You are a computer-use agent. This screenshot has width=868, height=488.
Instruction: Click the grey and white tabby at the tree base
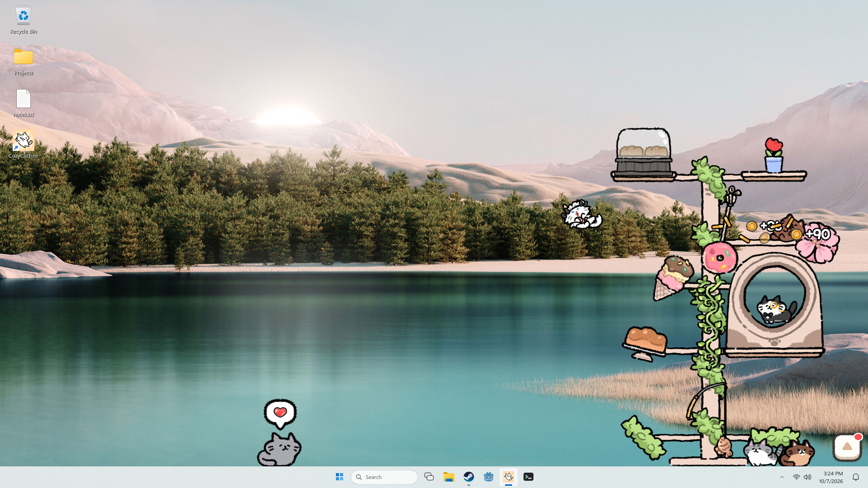point(762,452)
